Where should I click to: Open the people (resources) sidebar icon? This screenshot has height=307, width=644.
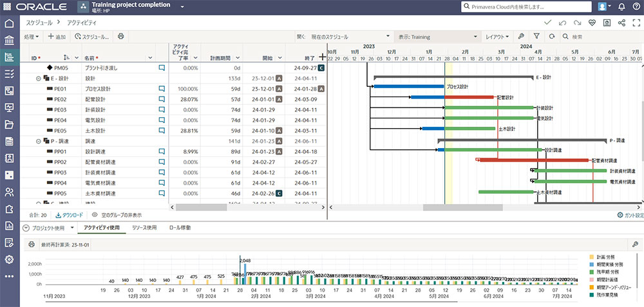pyautogui.click(x=9, y=192)
